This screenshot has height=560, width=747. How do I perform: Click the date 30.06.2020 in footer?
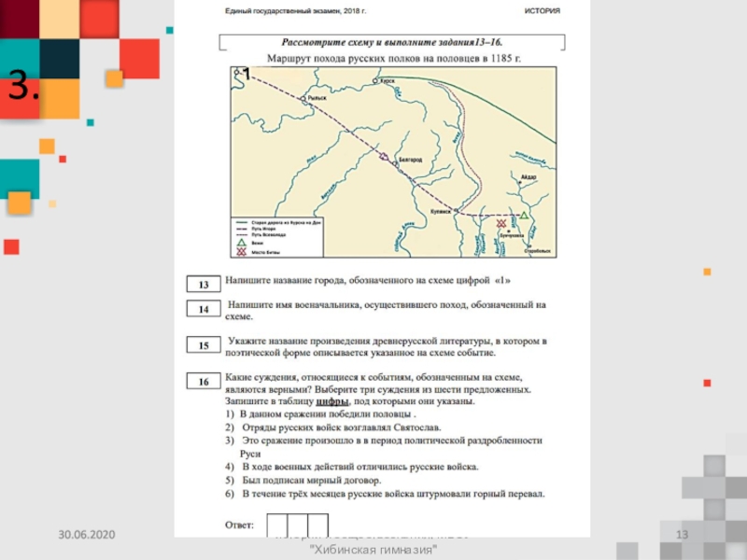[86, 534]
